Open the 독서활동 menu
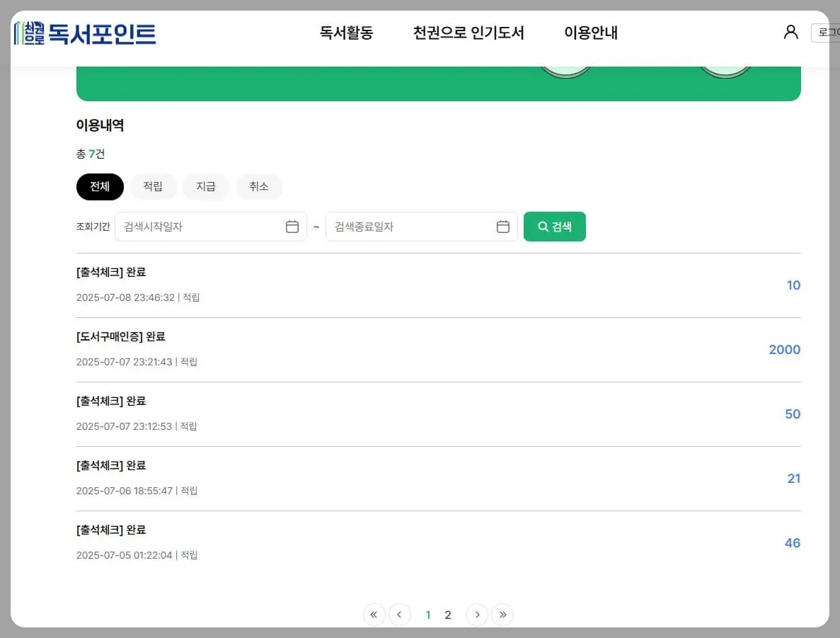The width and height of the screenshot is (840, 638). 346,33
